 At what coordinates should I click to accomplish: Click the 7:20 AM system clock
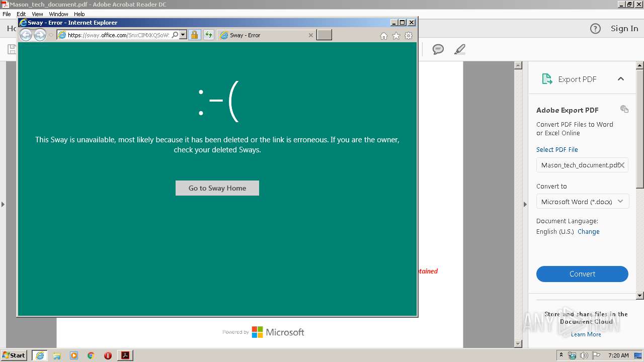[x=618, y=355]
